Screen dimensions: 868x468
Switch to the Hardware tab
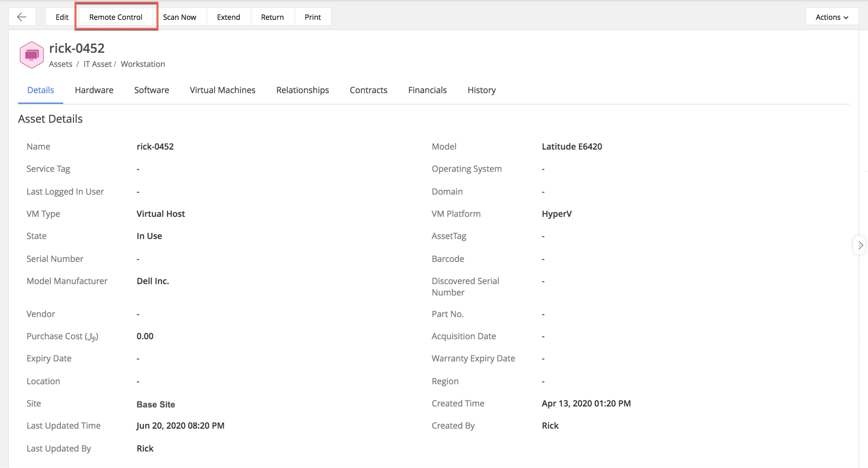tap(94, 90)
